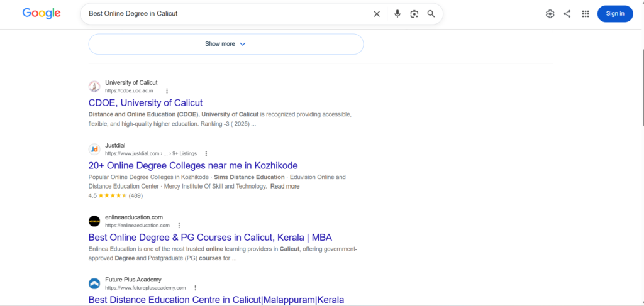644x306 pixels.
Task: Click University of Calicut favicon
Action: click(x=94, y=87)
